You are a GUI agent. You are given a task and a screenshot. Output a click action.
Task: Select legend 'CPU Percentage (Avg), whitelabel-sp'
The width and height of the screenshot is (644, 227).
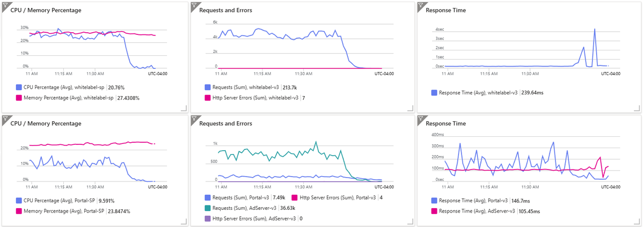coord(64,87)
